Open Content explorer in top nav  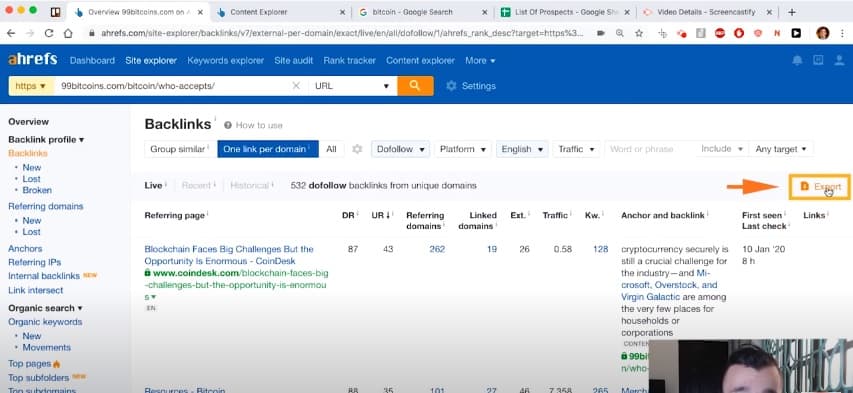(x=420, y=60)
